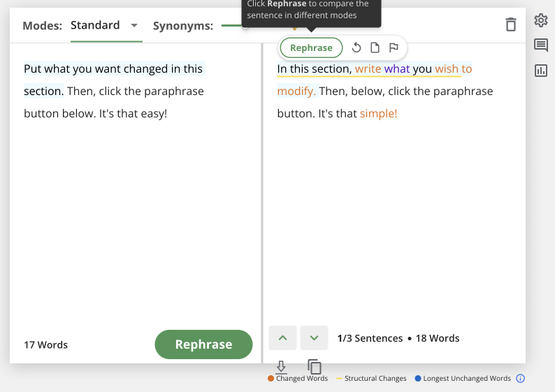Click the "18 Words" output count
Image resolution: width=555 pixels, height=392 pixels.
tap(438, 338)
